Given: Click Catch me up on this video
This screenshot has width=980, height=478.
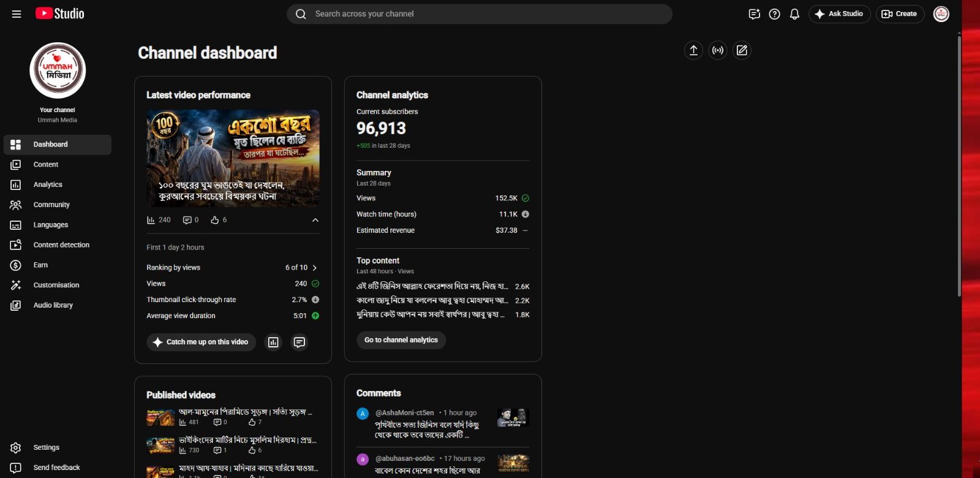Looking at the screenshot, I should [201, 342].
